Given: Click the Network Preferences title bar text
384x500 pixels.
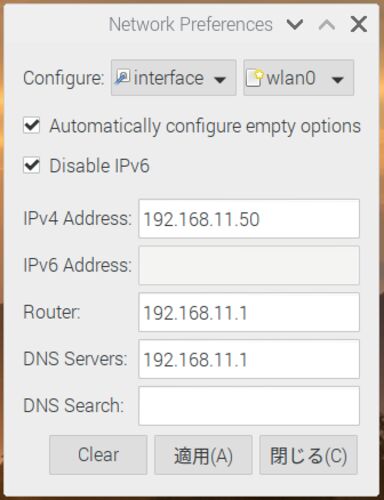Looking at the screenshot, I should point(191,24).
